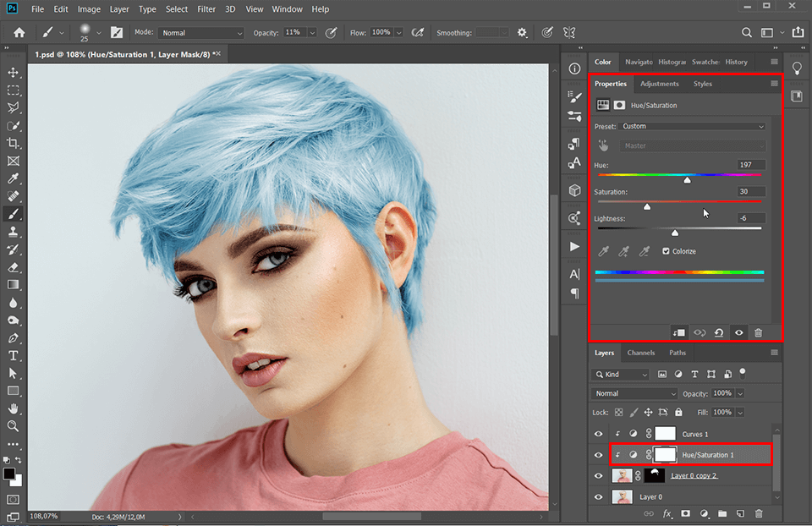The width and height of the screenshot is (812, 526).
Task: Click the Delete layer trash icon
Action: tap(759, 514)
